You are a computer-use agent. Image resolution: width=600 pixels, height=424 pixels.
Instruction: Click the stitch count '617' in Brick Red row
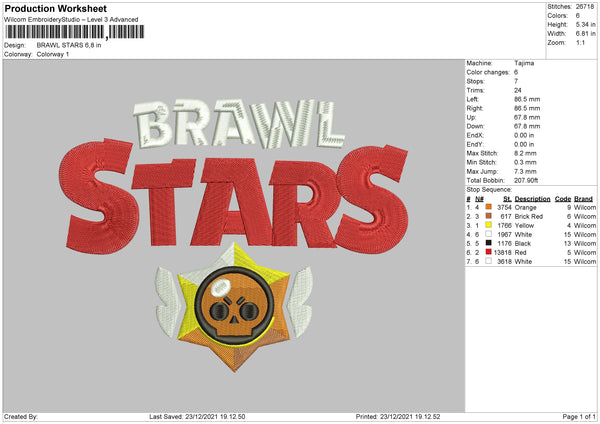pos(506,216)
